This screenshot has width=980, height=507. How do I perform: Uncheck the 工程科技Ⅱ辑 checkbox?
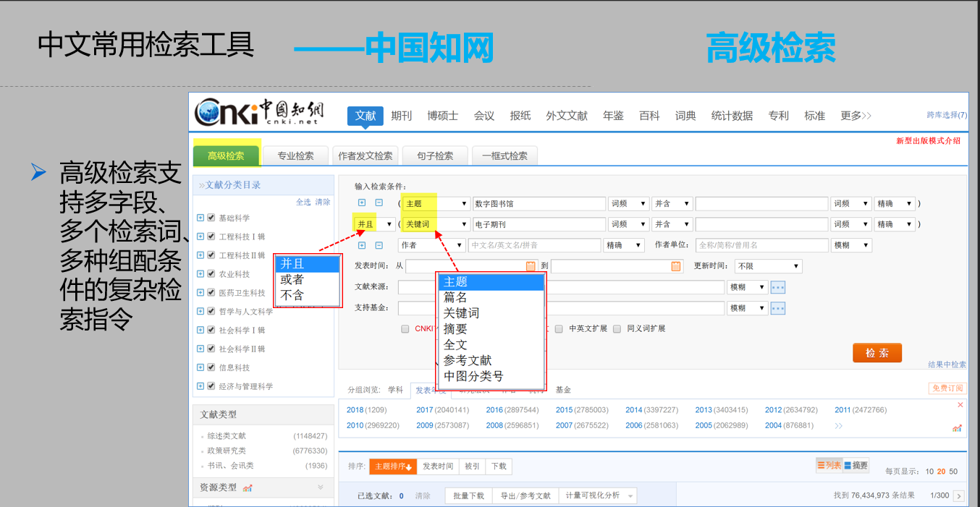point(211,255)
